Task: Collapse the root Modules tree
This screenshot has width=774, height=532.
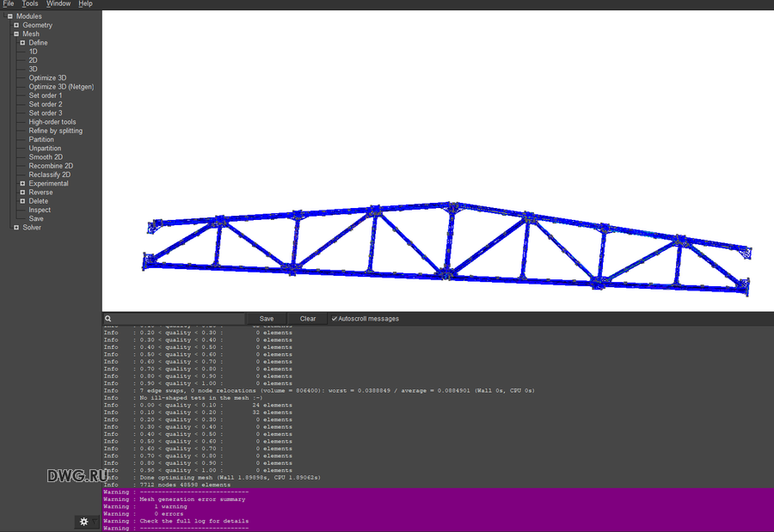Action: pos(9,16)
